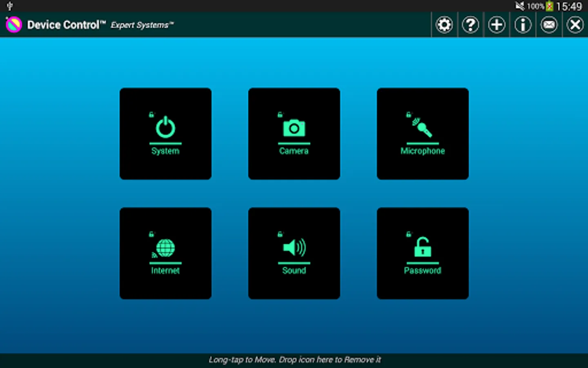Click the small lock on Sound tile
This screenshot has height=368, width=588.
coord(280,234)
